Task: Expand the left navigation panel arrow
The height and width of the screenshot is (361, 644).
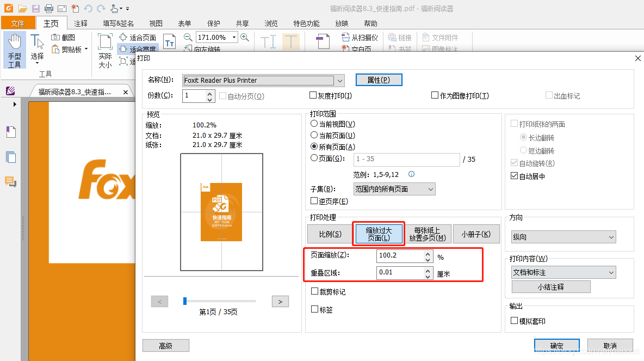Action: (15, 105)
